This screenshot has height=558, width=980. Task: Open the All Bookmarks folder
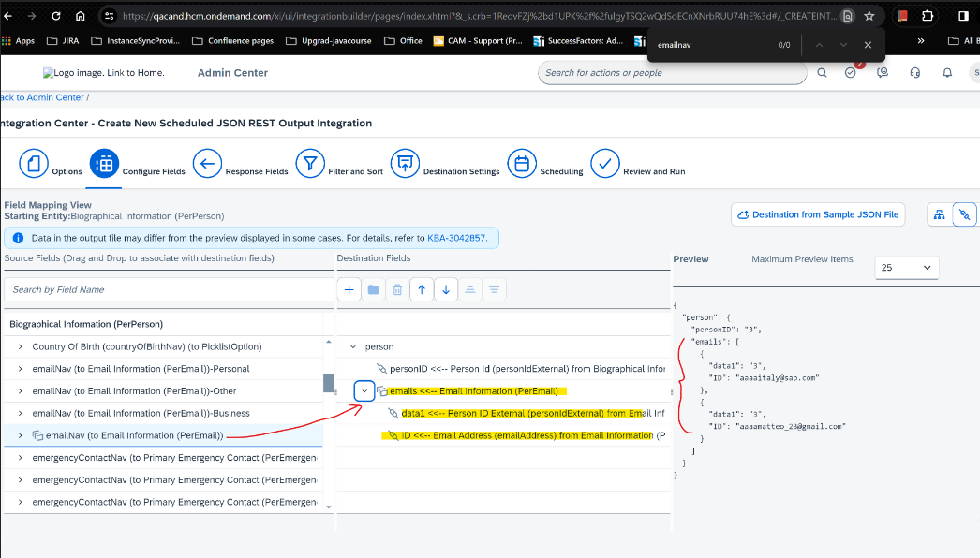[x=962, y=41]
